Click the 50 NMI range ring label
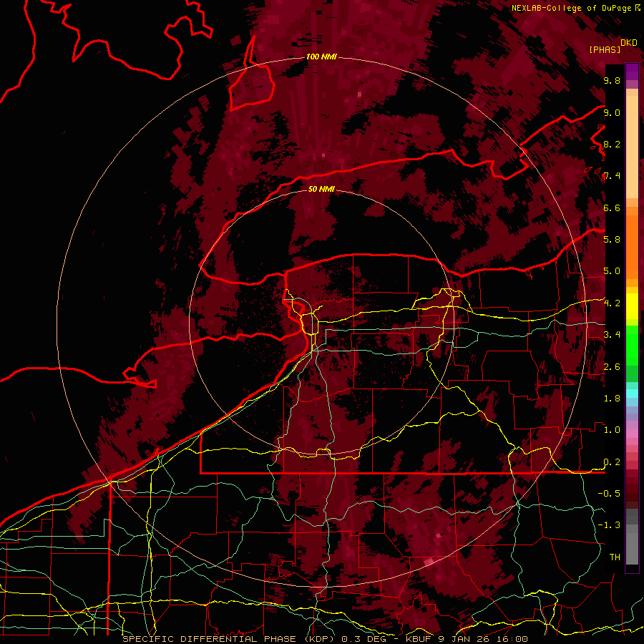 321,189
